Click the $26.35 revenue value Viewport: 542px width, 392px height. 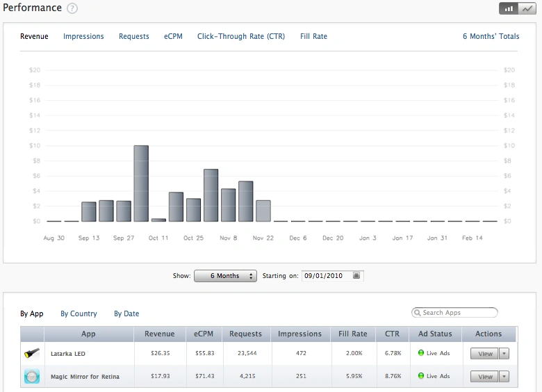point(161,353)
